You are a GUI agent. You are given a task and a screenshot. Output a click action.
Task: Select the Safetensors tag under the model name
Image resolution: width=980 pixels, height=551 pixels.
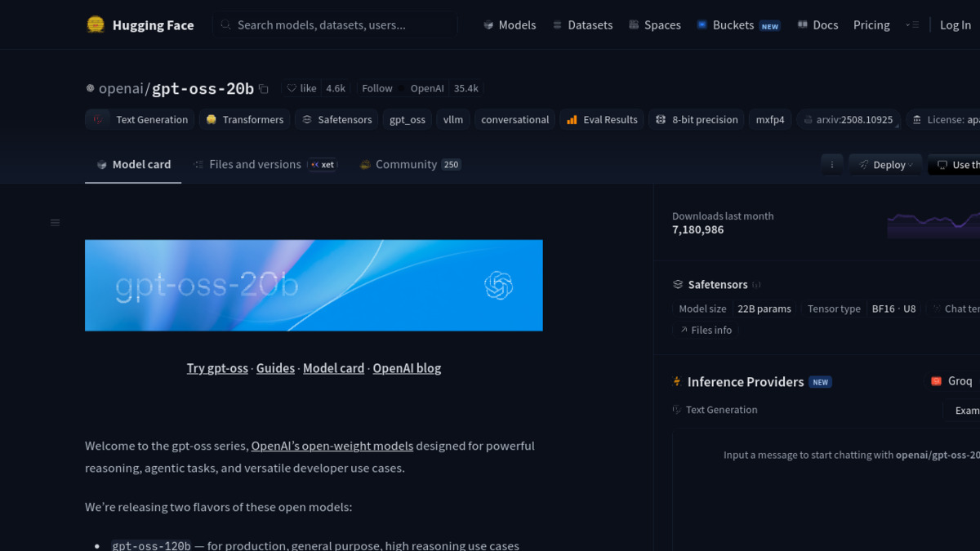[336, 119]
